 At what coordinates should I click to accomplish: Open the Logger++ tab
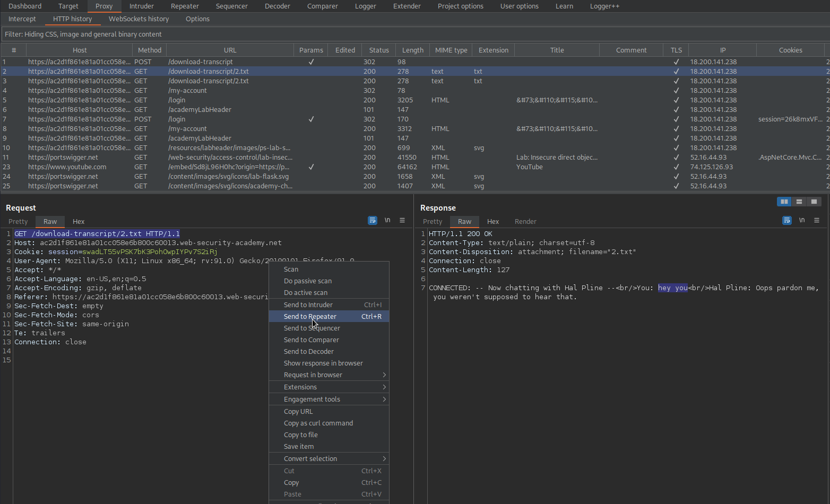[x=605, y=6]
